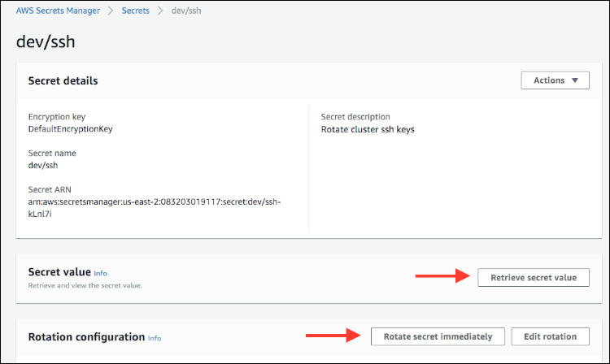Click 'Retrieve and view the secret value.' text
The image size is (610, 364).
click(x=85, y=285)
